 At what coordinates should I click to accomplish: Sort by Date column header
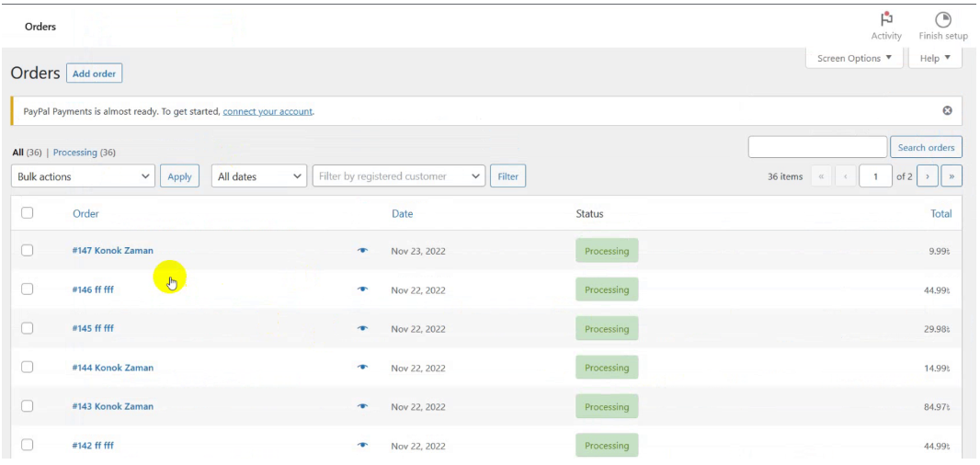pyautogui.click(x=403, y=214)
